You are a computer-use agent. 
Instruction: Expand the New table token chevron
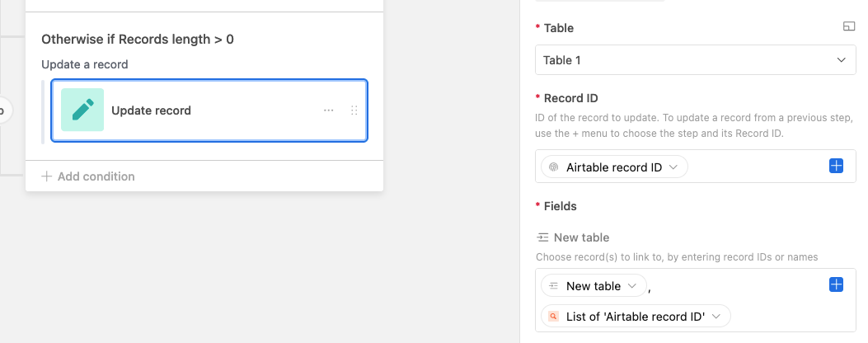tap(632, 286)
